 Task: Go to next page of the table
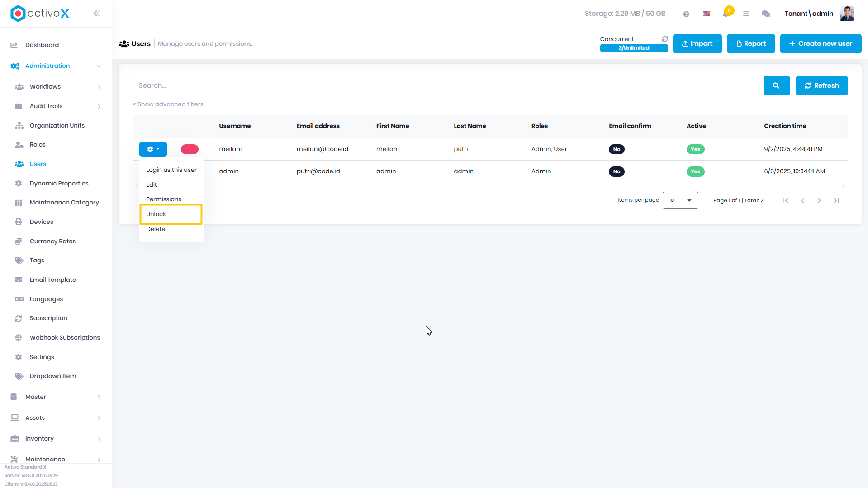(819, 200)
